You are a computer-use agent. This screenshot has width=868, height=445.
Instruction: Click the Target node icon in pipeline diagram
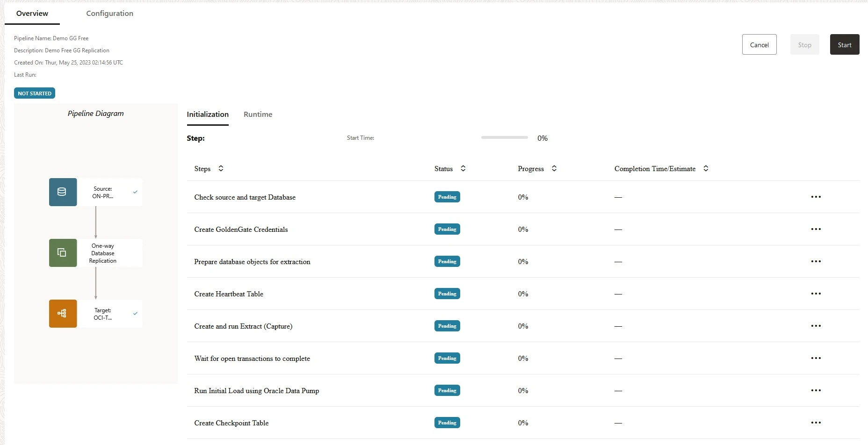(x=63, y=314)
